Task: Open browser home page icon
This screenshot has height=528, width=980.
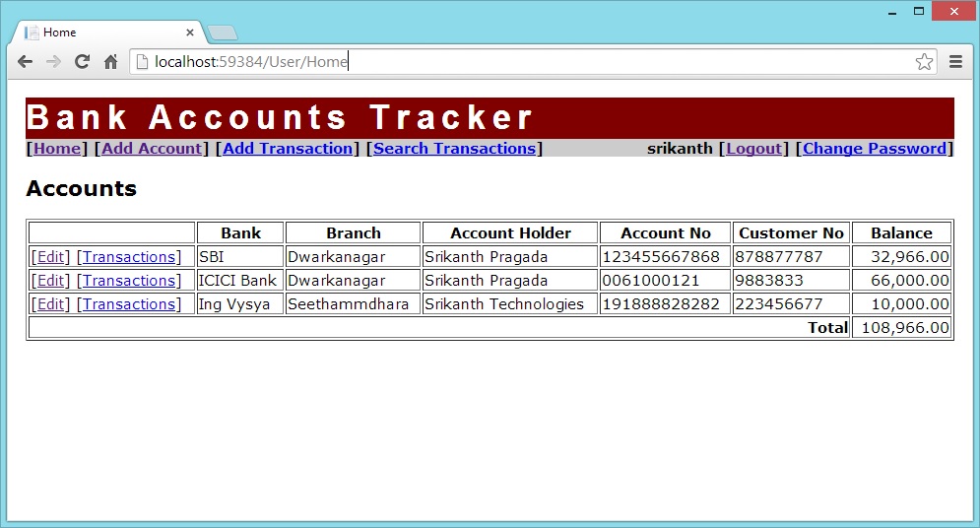Action: (110, 62)
